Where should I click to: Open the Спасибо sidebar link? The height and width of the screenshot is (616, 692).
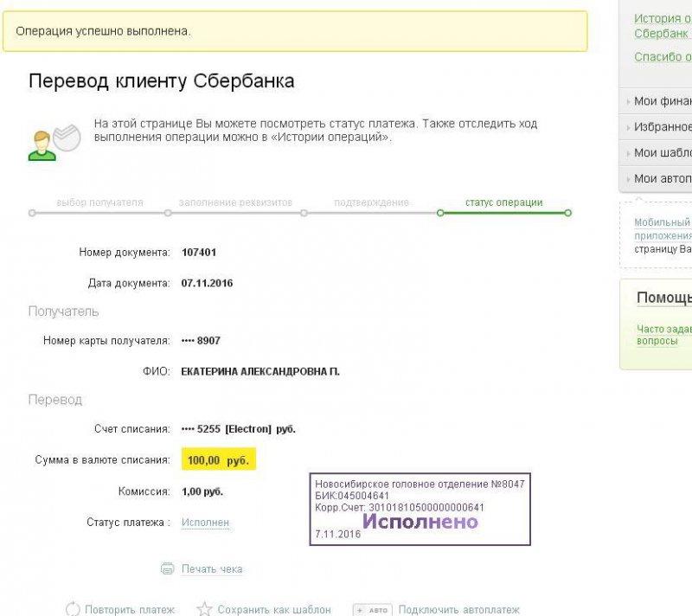(663, 56)
